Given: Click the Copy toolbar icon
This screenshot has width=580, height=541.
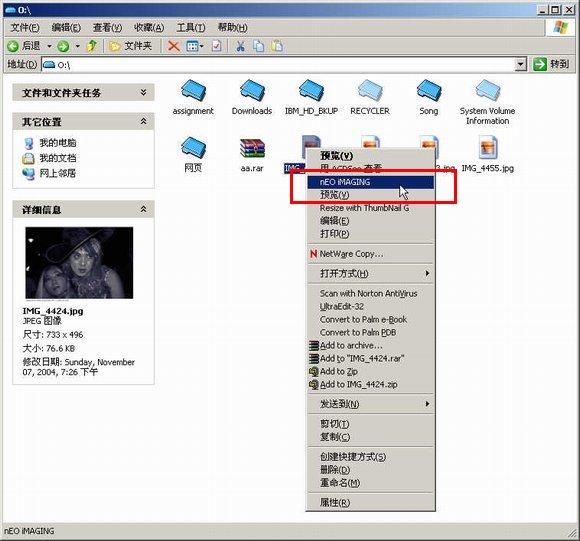Looking at the screenshot, I should pyautogui.click(x=259, y=46).
